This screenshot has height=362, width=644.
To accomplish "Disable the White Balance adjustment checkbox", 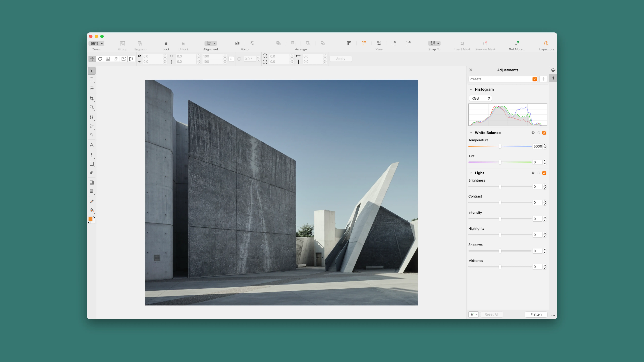I will click(544, 133).
